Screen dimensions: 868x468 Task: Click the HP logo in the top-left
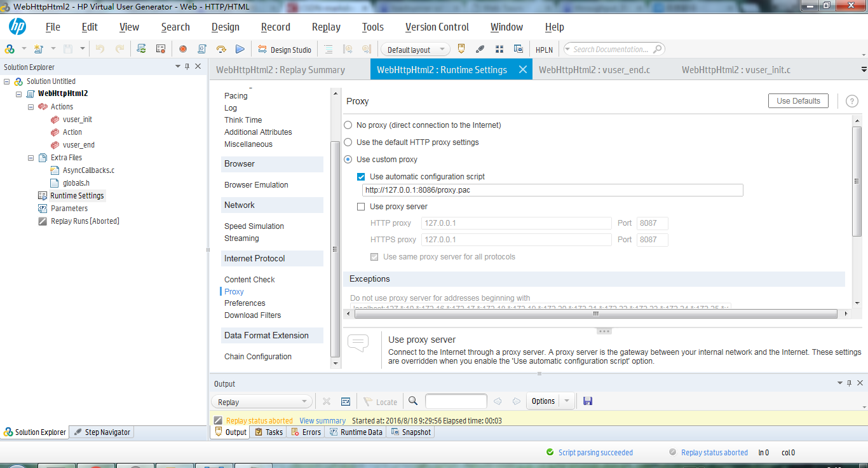pos(17,27)
